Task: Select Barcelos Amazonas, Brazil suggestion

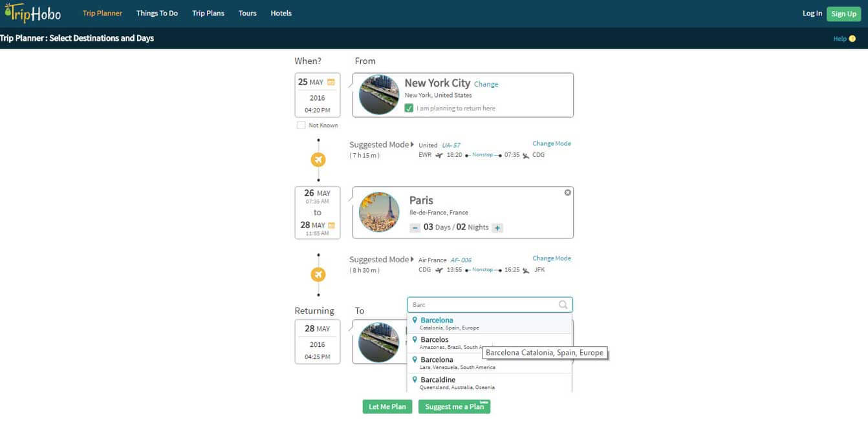Action: click(x=490, y=343)
